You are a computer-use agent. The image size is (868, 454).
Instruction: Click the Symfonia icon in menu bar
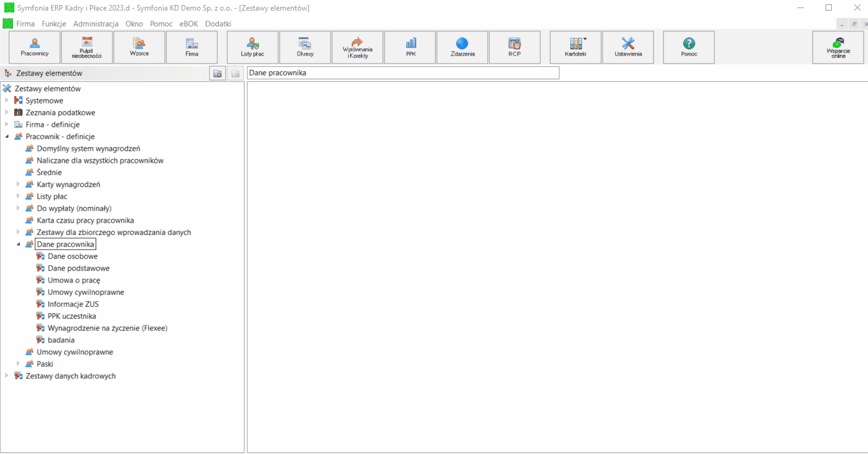pos(7,24)
